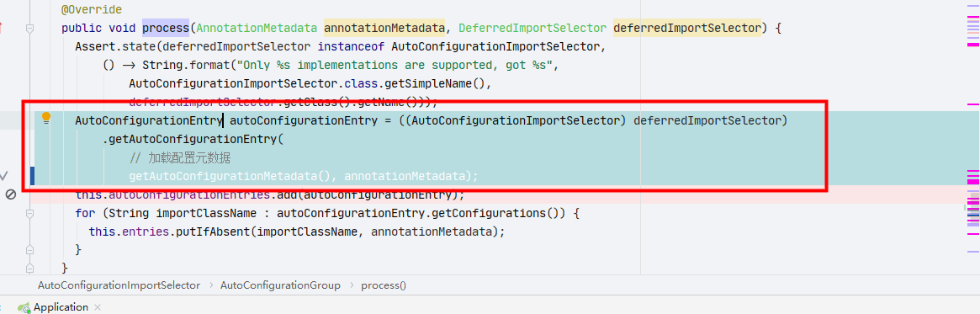Select AutoConfigurationGroup breadcrumb
Image resolution: width=980 pixels, height=314 pixels.
click(x=280, y=285)
